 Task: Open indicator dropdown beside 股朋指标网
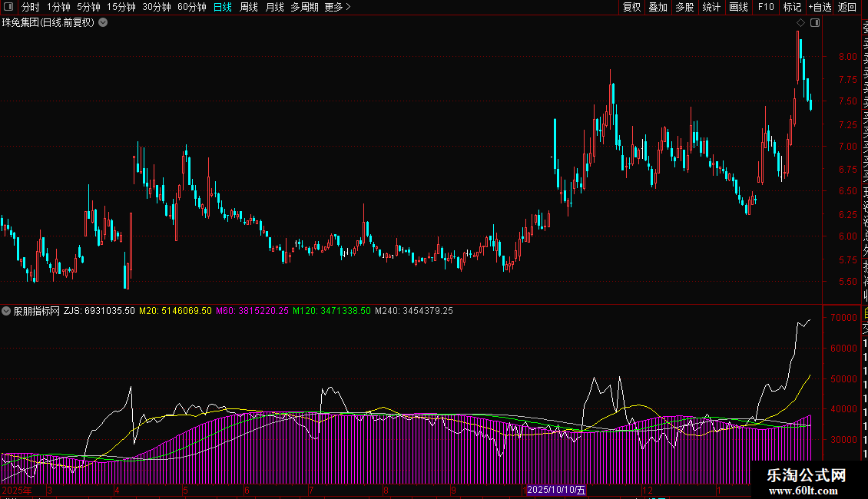pyautogui.click(x=6, y=311)
